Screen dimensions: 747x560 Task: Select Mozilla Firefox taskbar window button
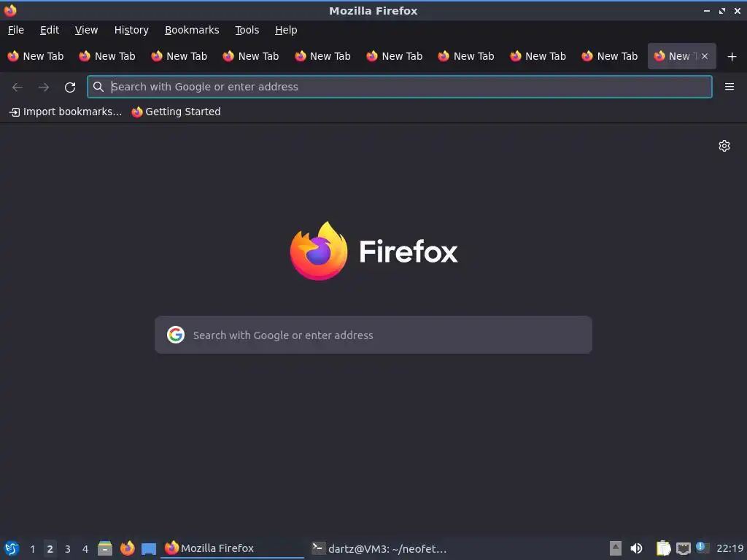tap(232, 548)
